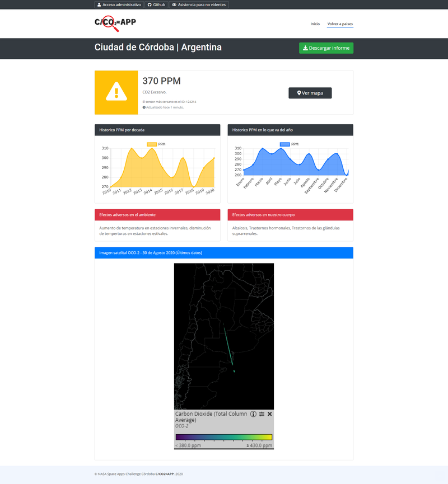Expand the Imagen satelital OCO-2 panel header
Screen dimensions: 448x484
224,253
